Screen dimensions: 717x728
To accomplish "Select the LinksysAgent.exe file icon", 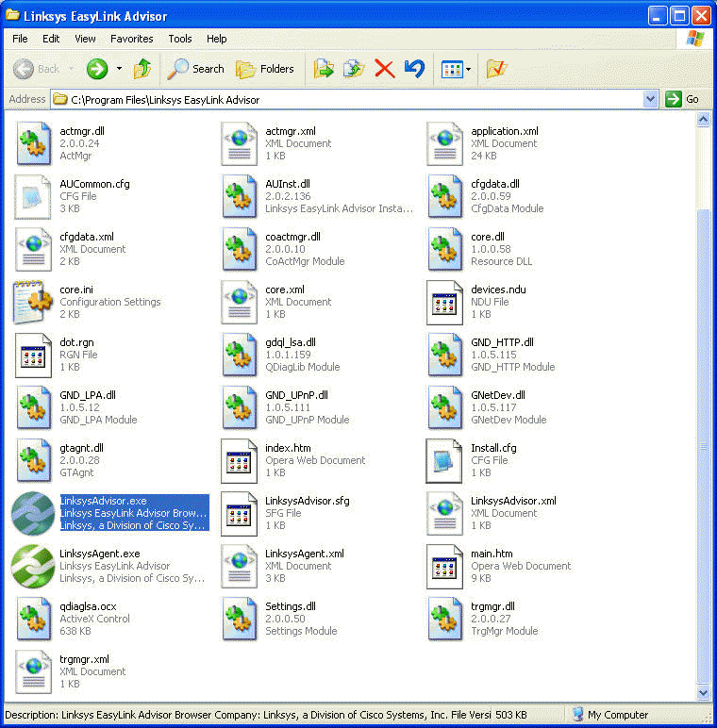I will coord(33,566).
